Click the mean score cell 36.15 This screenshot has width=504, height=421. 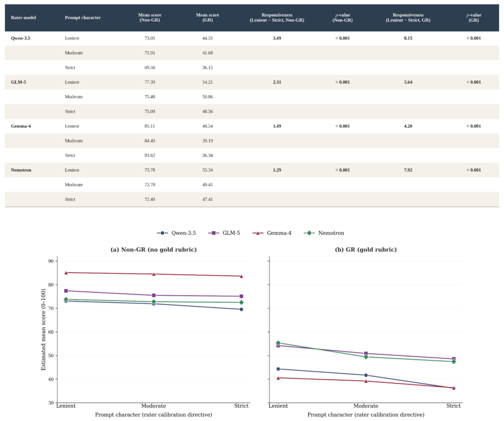tap(208, 68)
